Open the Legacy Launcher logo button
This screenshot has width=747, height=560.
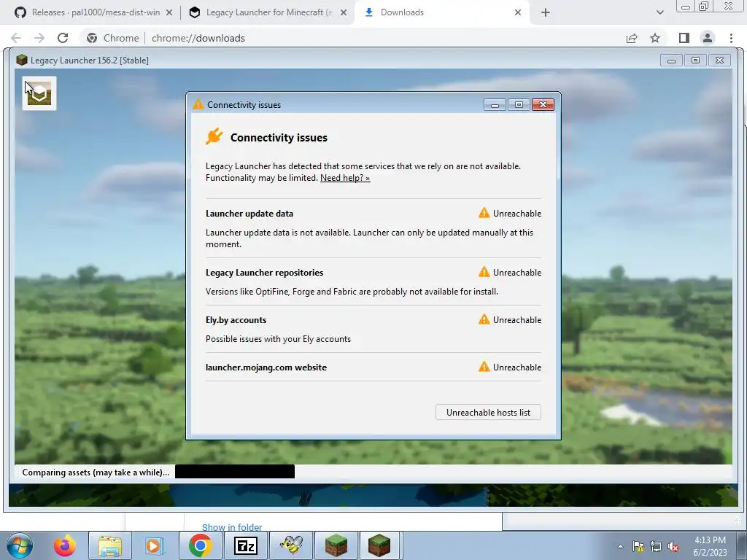39,93
